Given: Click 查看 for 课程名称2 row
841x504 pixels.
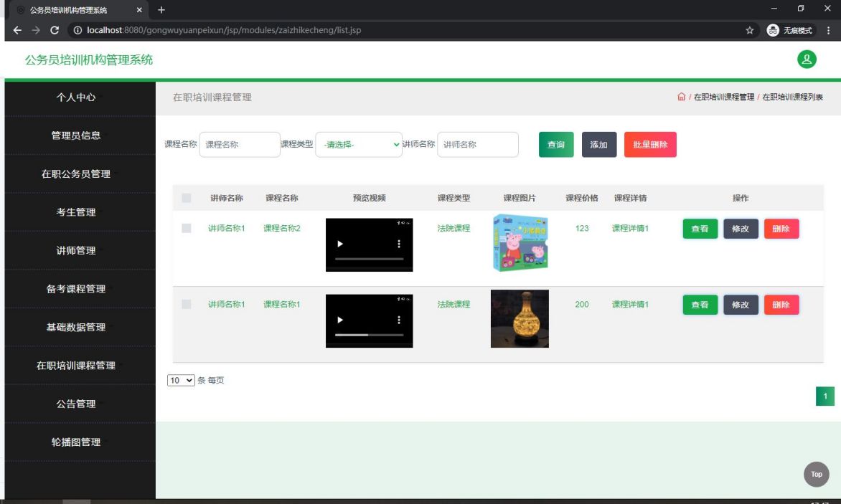Looking at the screenshot, I should click(700, 229).
